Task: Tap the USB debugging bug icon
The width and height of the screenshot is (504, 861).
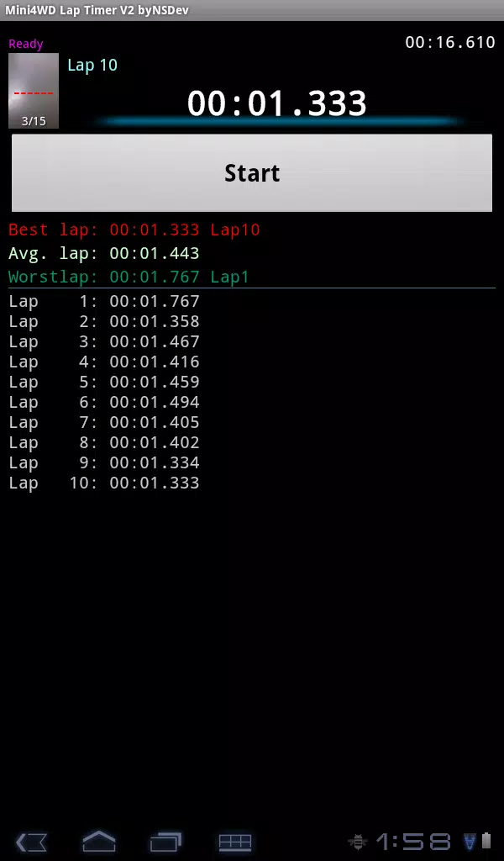Action: (358, 842)
